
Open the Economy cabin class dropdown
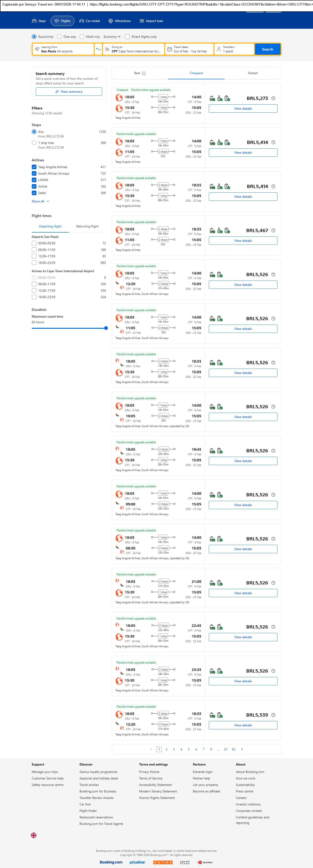(x=112, y=37)
